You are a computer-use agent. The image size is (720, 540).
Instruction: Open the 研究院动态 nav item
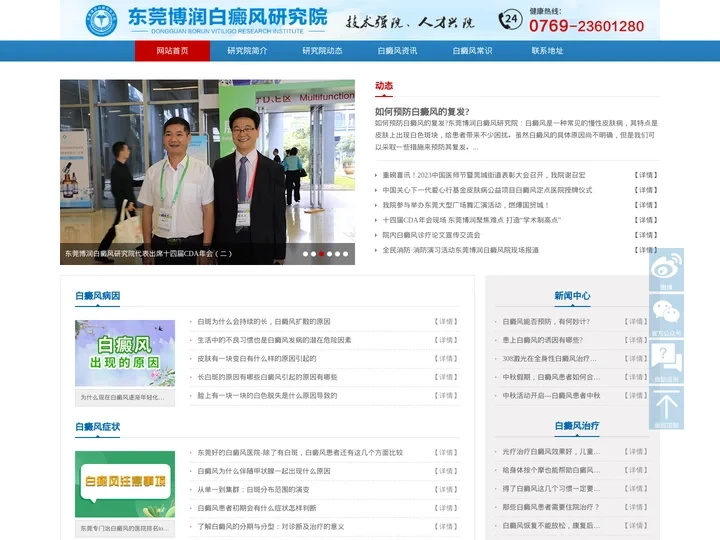tap(322, 51)
